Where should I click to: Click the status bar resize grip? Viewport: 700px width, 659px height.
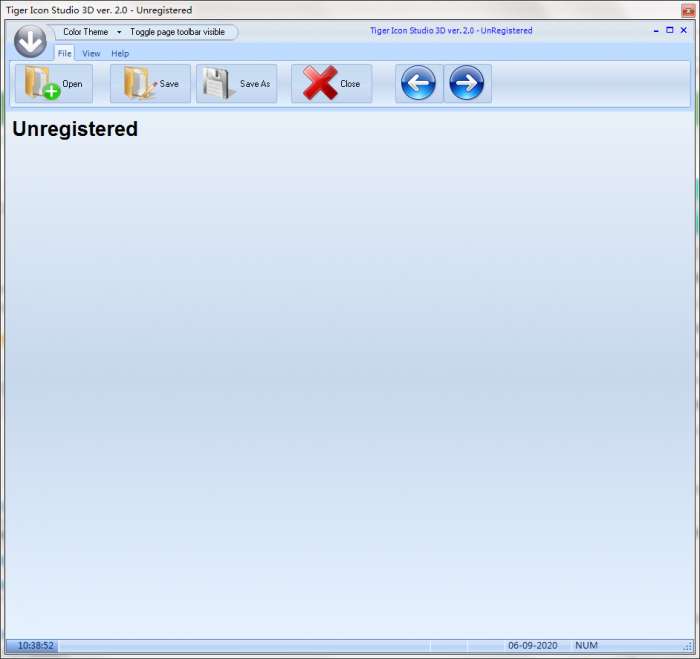coord(688,646)
